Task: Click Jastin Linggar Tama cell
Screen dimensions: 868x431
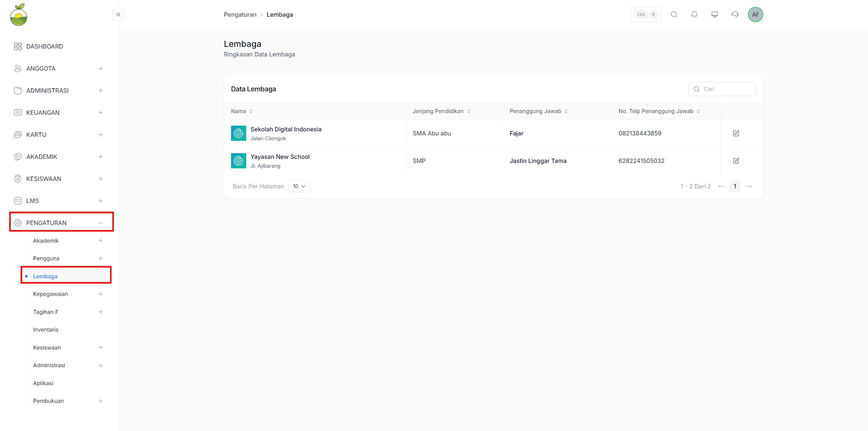Action: coord(538,161)
